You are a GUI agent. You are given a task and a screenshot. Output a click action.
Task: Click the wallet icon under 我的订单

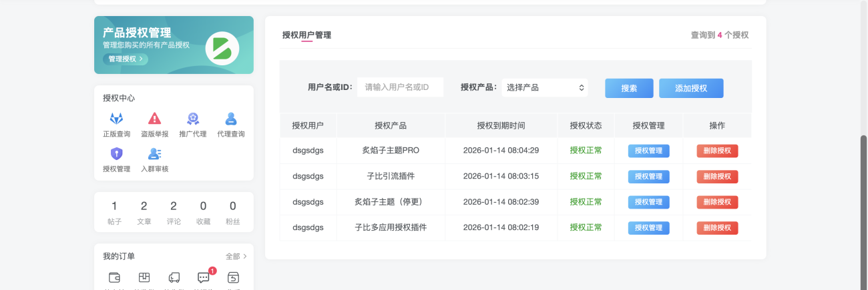[x=115, y=277]
